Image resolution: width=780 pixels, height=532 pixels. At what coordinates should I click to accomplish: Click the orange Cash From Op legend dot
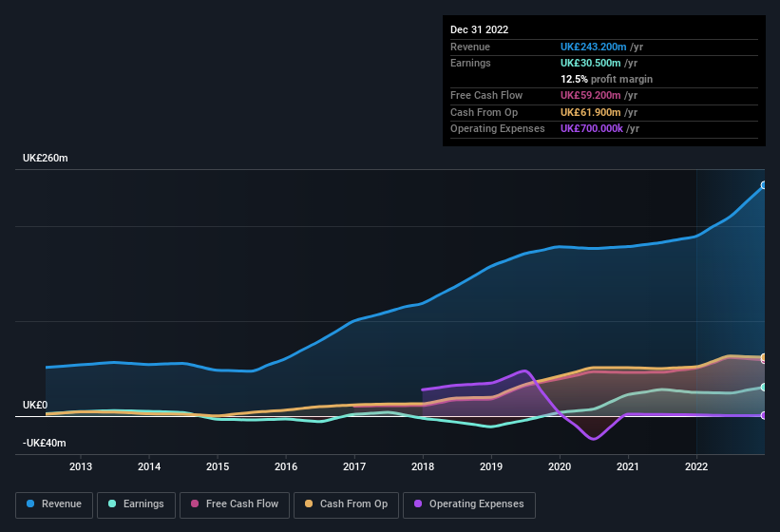[310, 504]
